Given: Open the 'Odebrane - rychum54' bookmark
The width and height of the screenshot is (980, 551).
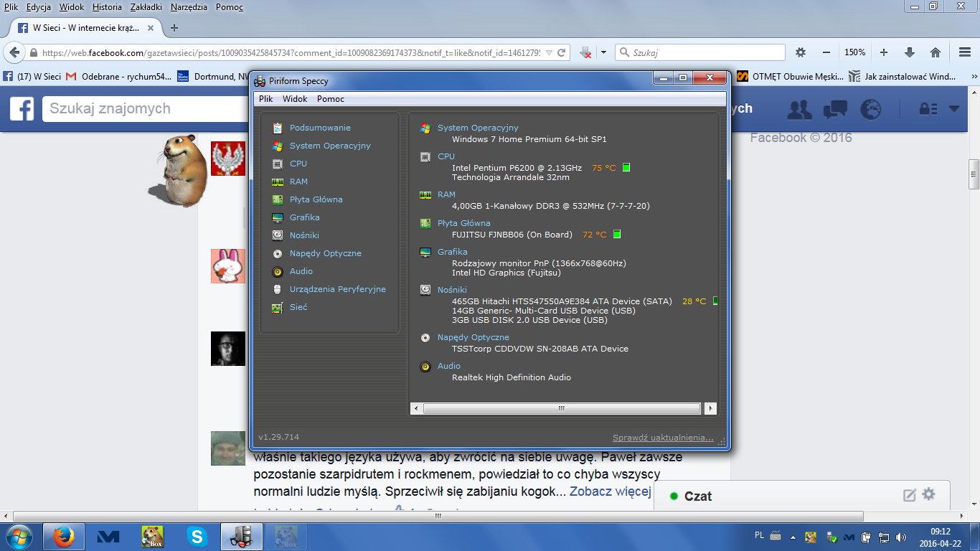Looking at the screenshot, I should point(119,76).
